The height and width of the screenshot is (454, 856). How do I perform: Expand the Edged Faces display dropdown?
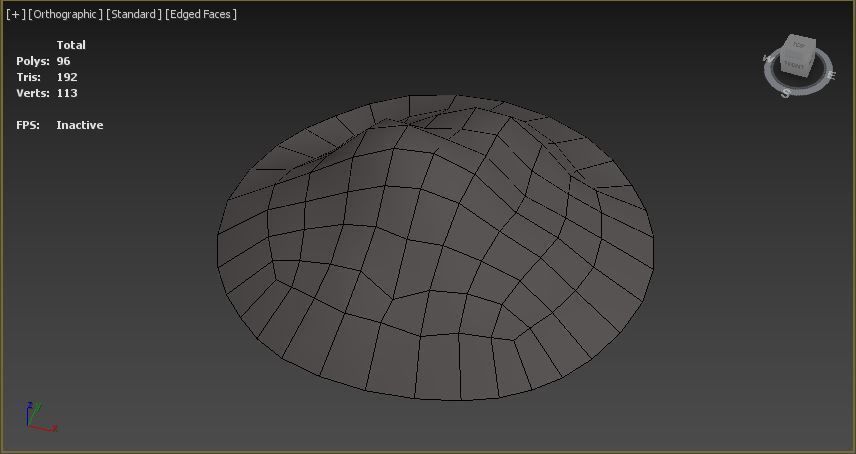pyautogui.click(x=201, y=14)
